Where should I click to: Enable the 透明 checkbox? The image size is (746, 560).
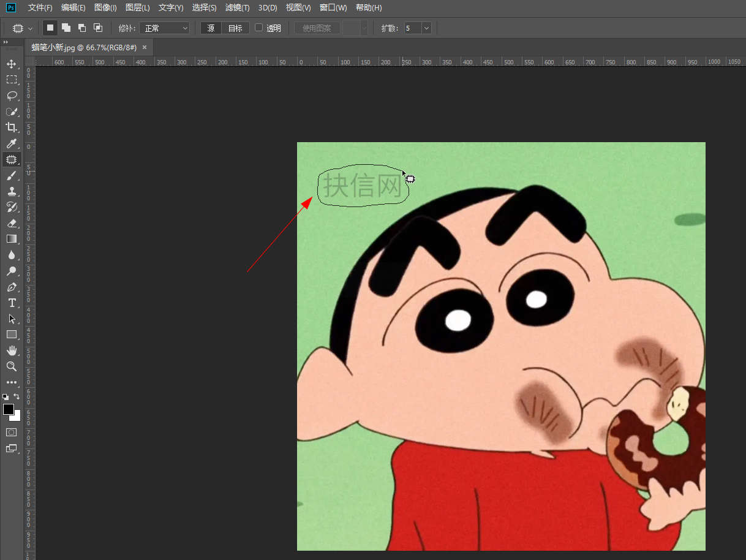[x=258, y=28]
